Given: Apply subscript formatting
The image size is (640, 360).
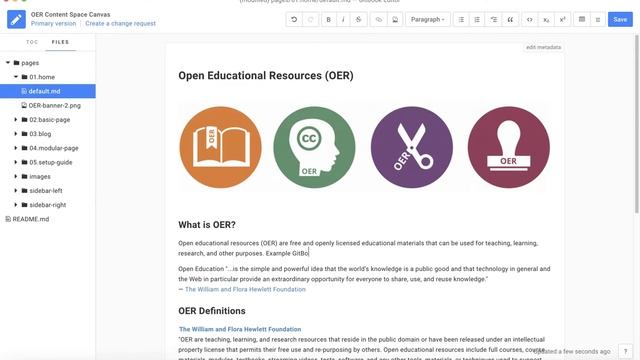Looking at the screenshot, I should pyautogui.click(x=546, y=19).
